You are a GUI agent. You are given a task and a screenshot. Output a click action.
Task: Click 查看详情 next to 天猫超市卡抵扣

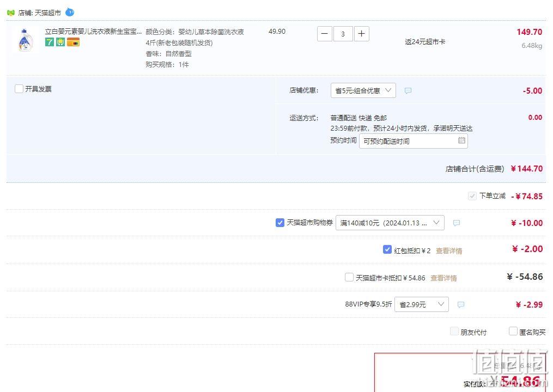[443, 278]
